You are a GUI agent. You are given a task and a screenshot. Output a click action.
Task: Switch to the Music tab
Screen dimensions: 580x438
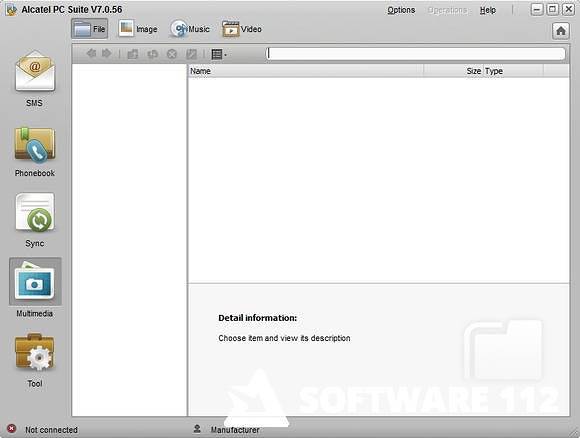tap(190, 29)
